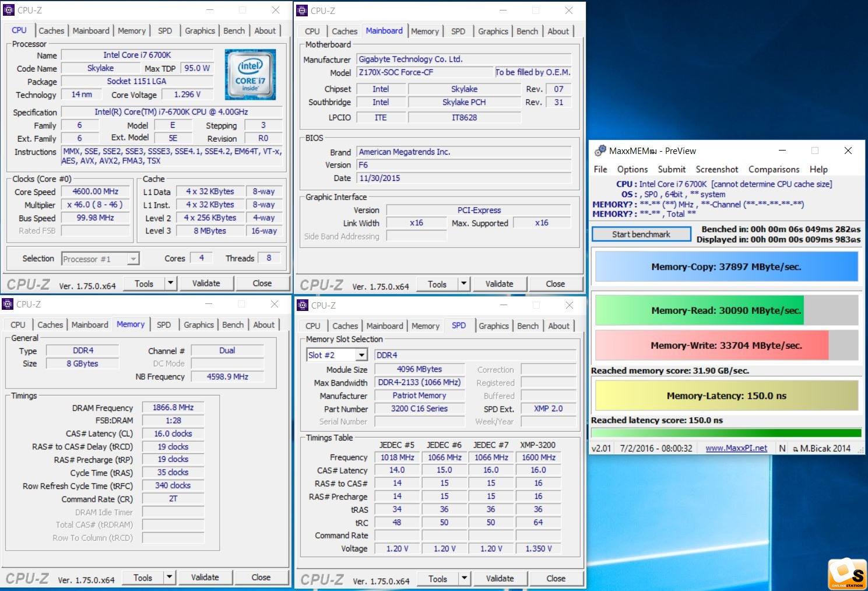Open MaxxMEM Submit menu
This screenshot has width=868, height=591.
pyautogui.click(x=672, y=169)
